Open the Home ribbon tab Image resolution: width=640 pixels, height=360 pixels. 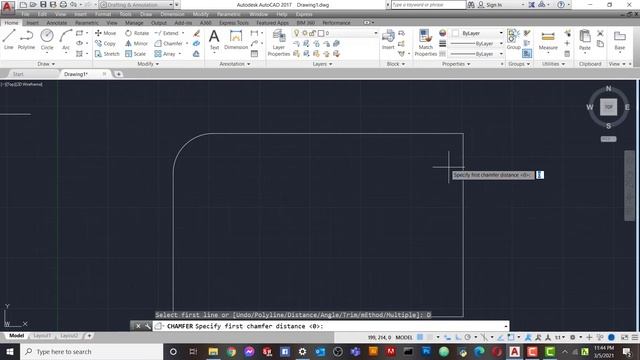point(11,23)
